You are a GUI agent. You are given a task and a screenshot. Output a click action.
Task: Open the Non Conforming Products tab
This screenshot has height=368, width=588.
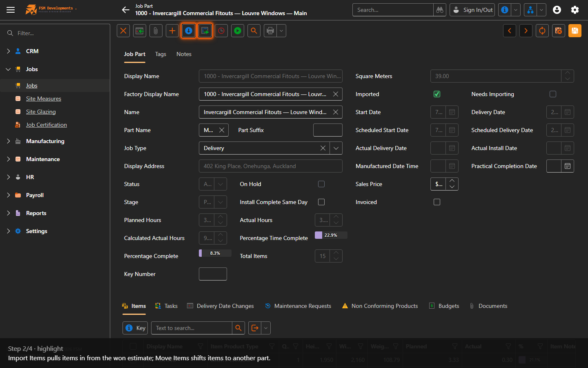point(380,306)
